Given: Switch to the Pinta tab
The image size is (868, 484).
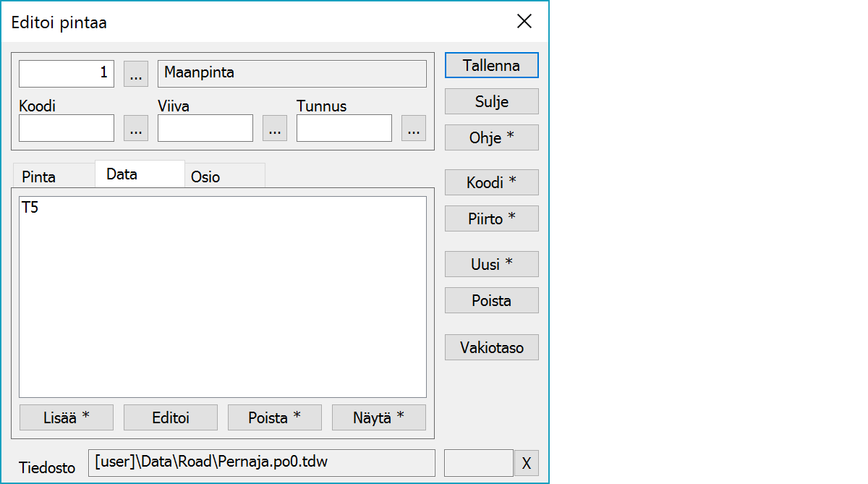Looking at the screenshot, I should [39, 177].
